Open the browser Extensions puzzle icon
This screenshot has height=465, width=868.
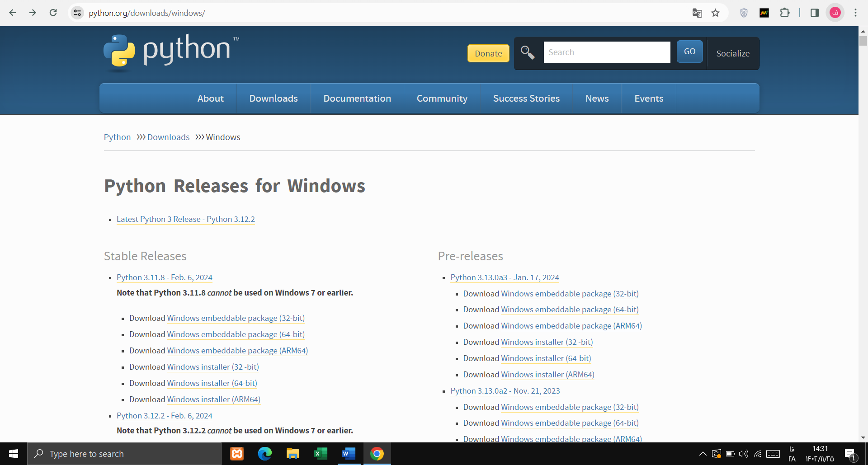[785, 13]
